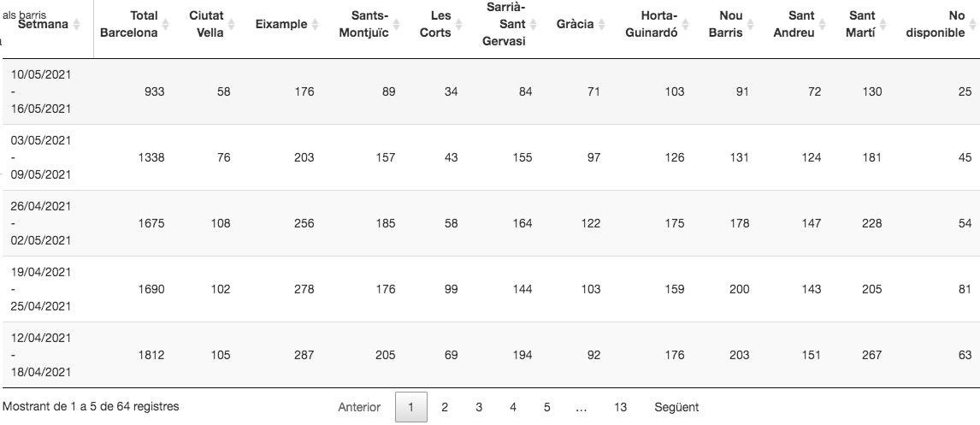The image size is (980, 425).
Task: Sort by Nou Barris sort icon
Action: coord(751,25)
